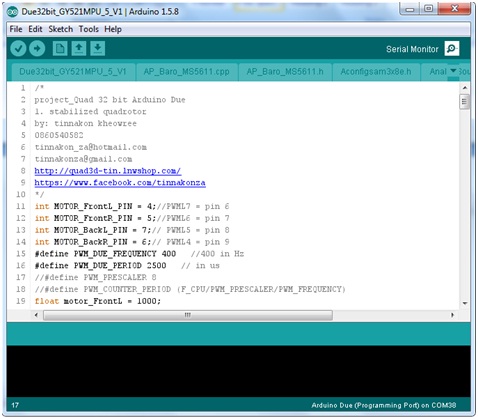Open the Serial Monitor magnifier icon
Screen dimensions: 478x420
(x=452, y=49)
